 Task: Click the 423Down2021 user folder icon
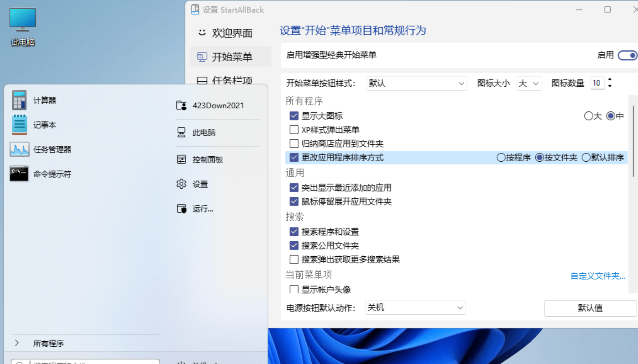click(181, 105)
